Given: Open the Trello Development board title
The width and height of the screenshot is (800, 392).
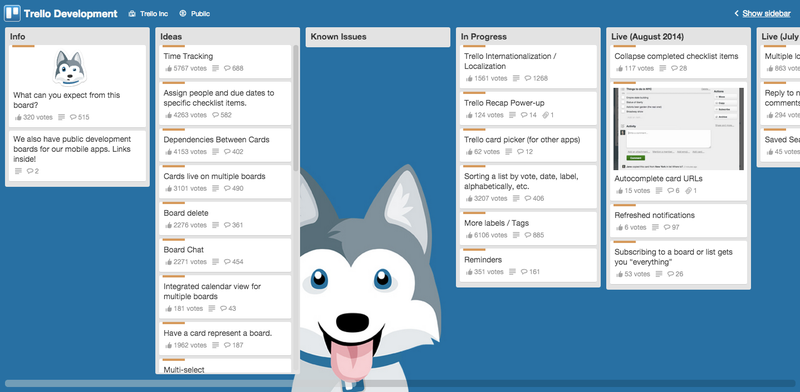Looking at the screenshot, I should coord(70,14).
